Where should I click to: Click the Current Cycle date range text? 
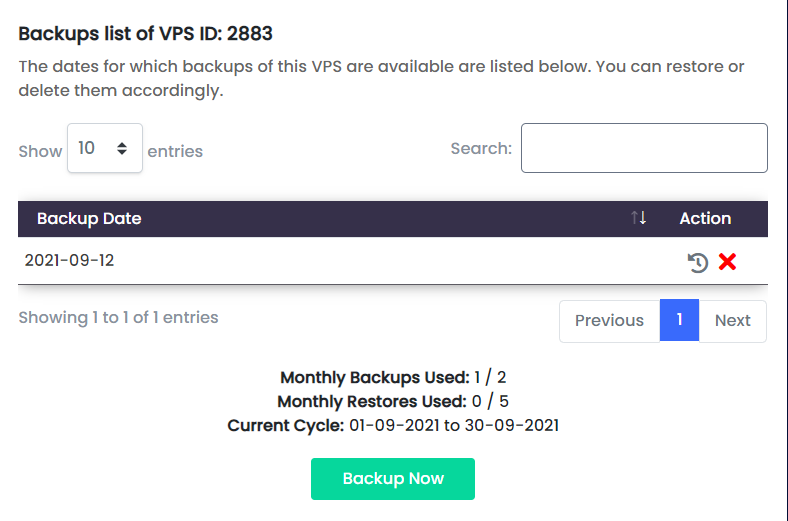point(454,426)
